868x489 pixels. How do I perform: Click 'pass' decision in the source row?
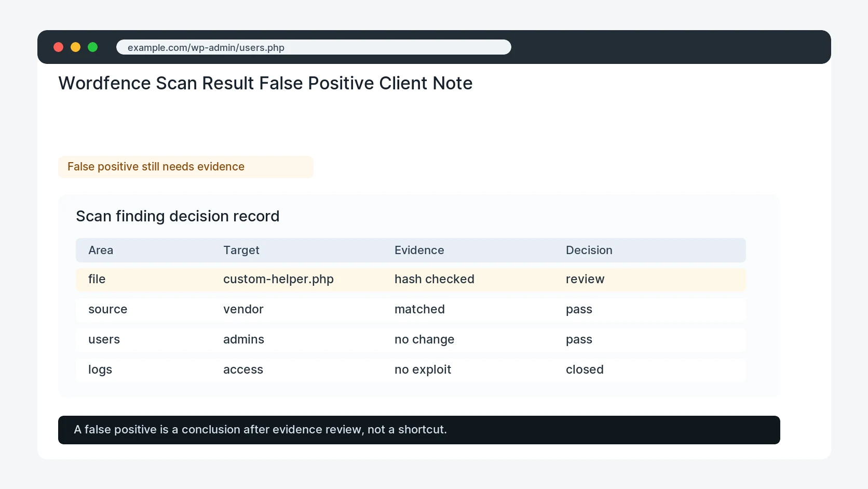tap(579, 309)
